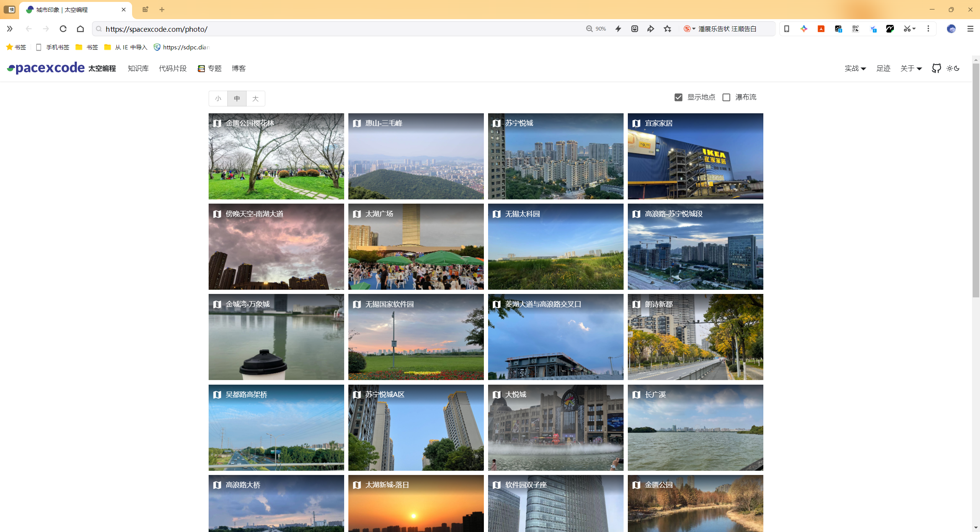980x532 pixels.
Task: Open the dropdown arrow next to scissors
Action: (x=914, y=29)
